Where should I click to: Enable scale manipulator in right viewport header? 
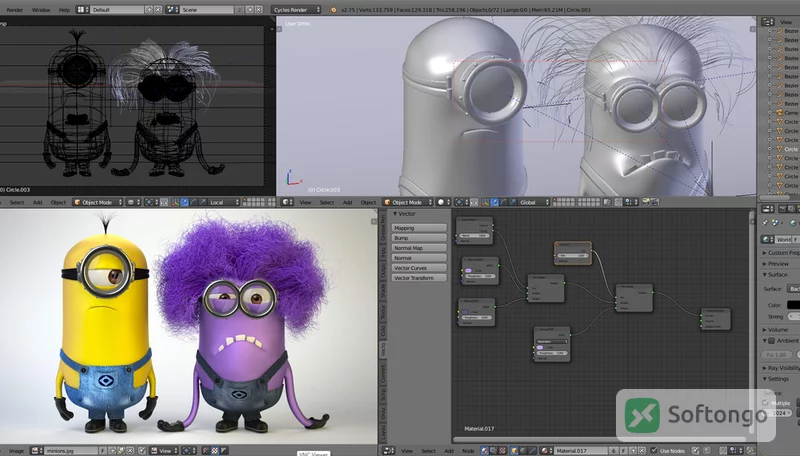pyautogui.click(x=513, y=202)
